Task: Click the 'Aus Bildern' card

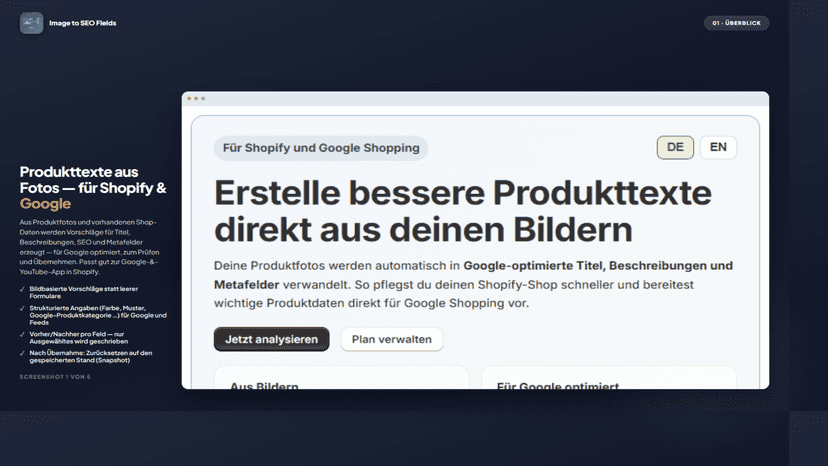Action: pos(341,378)
